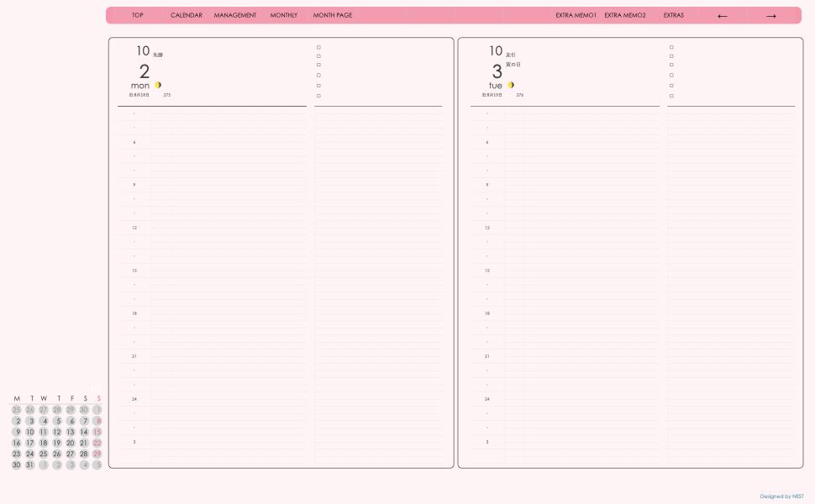Click the 12 hour mark on Monday timeline
This screenshot has height=504, width=815.
click(x=134, y=228)
